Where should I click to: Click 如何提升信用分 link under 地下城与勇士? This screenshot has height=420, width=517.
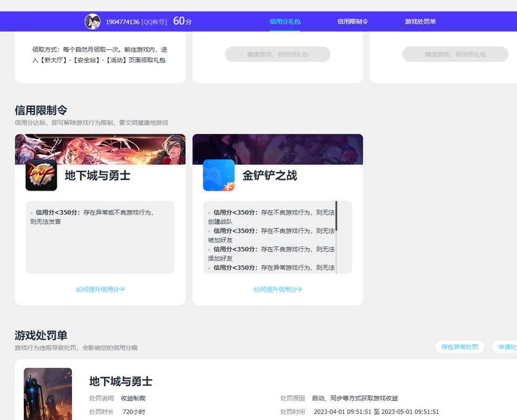click(100, 290)
